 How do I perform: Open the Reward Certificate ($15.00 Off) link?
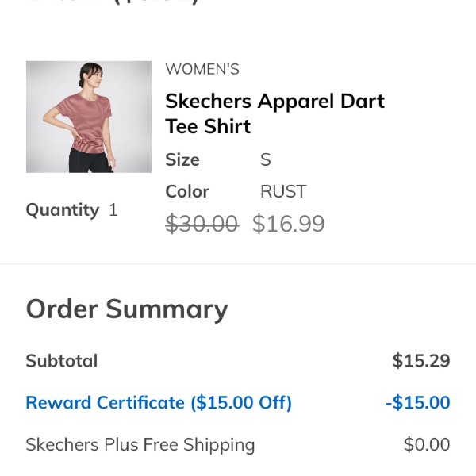[x=159, y=402]
